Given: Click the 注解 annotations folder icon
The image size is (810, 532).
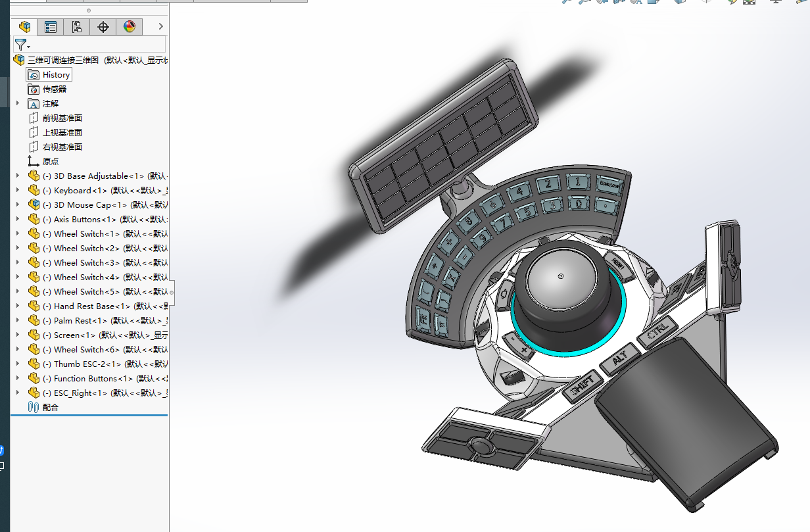Looking at the screenshot, I should [x=34, y=104].
